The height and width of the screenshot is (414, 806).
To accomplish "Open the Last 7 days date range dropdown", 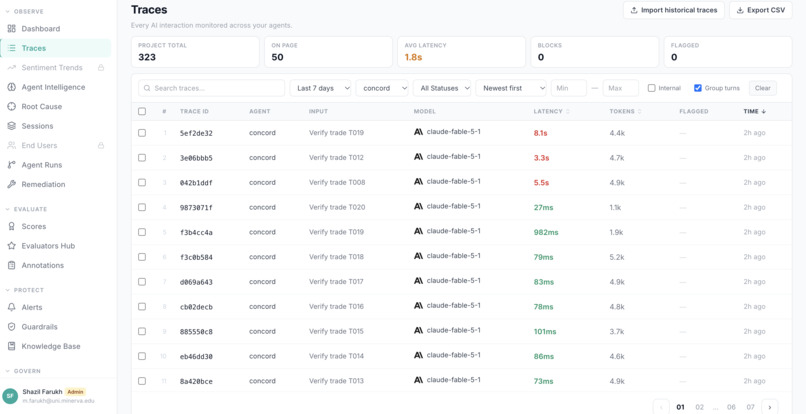I will pyautogui.click(x=320, y=88).
